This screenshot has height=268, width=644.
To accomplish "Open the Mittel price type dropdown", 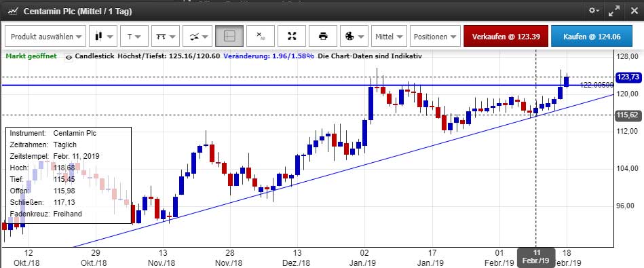I will (x=389, y=37).
